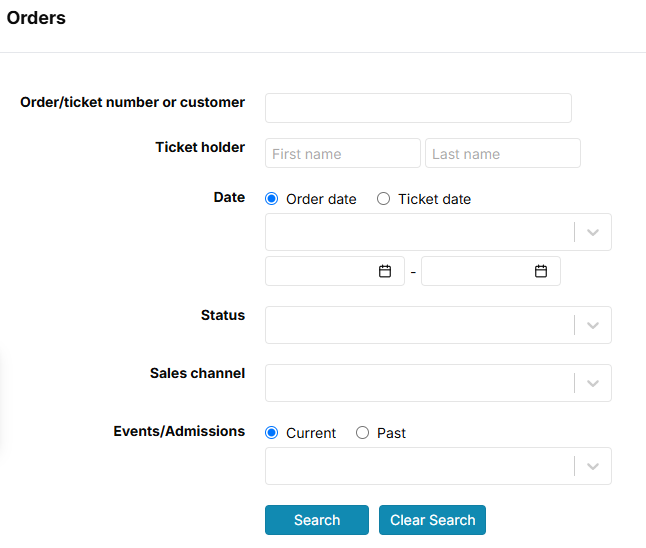This screenshot has height=548, width=646.
Task: Click the Status dropdown chevron arrow
Action: pyautogui.click(x=592, y=325)
